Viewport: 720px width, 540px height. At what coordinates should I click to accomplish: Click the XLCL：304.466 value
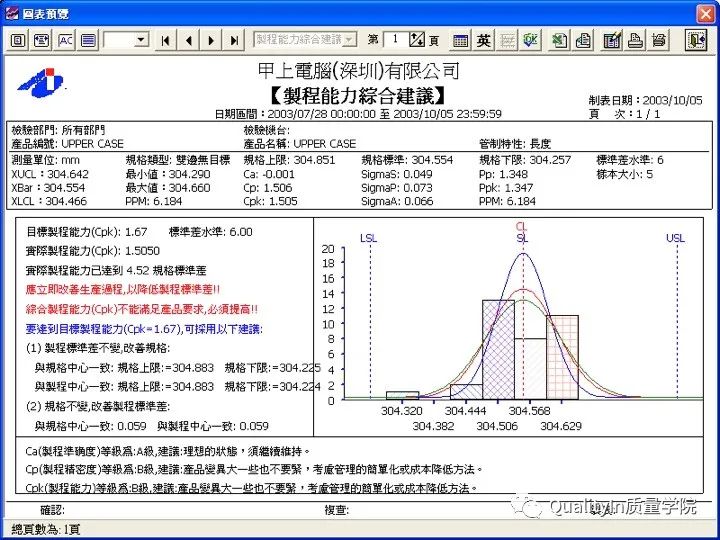[49, 201]
